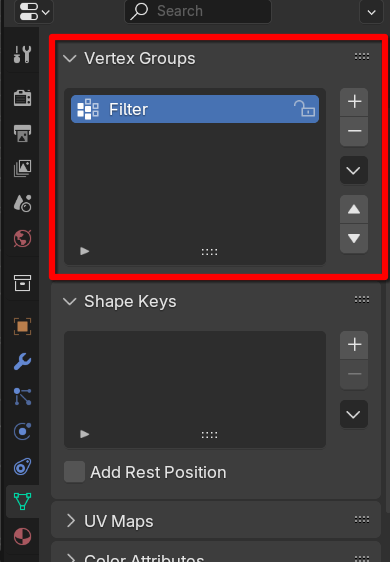Open the Tool properties tab
The image size is (390, 562).
tap(22, 54)
